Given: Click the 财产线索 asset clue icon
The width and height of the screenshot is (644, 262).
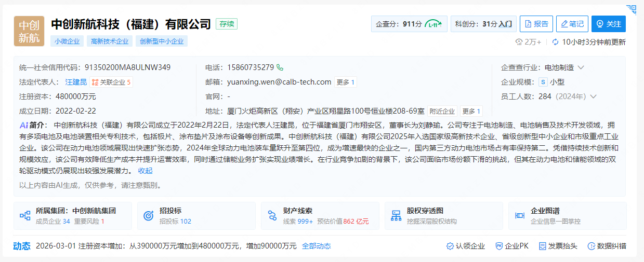Looking at the screenshot, I should 272,216.
